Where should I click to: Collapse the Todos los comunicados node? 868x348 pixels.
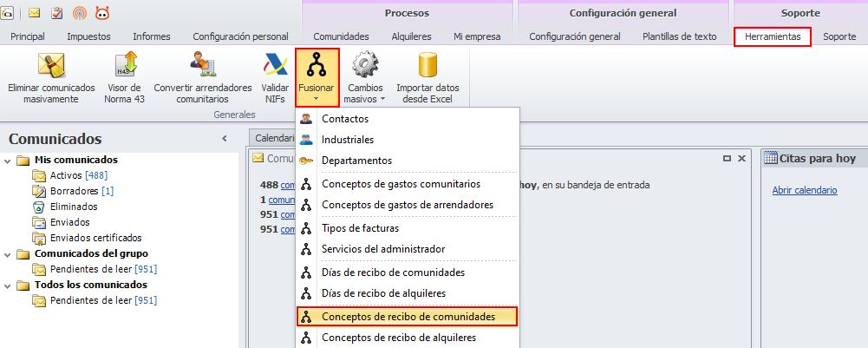click(7, 286)
